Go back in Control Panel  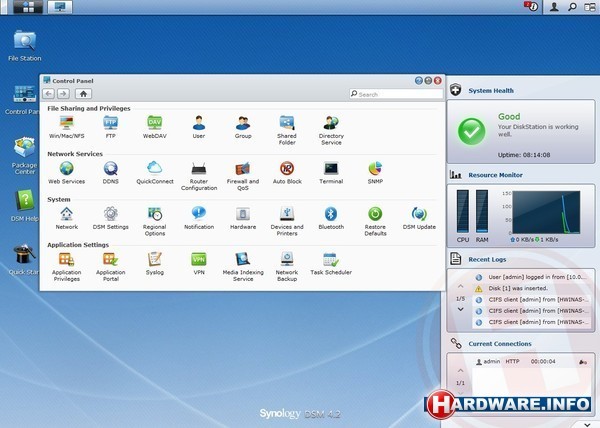point(48,93)
